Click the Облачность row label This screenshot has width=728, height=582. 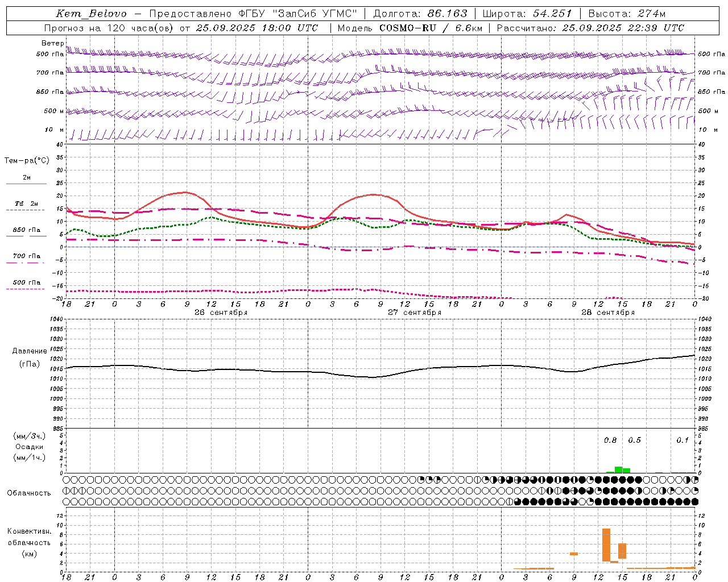[29, 493]
